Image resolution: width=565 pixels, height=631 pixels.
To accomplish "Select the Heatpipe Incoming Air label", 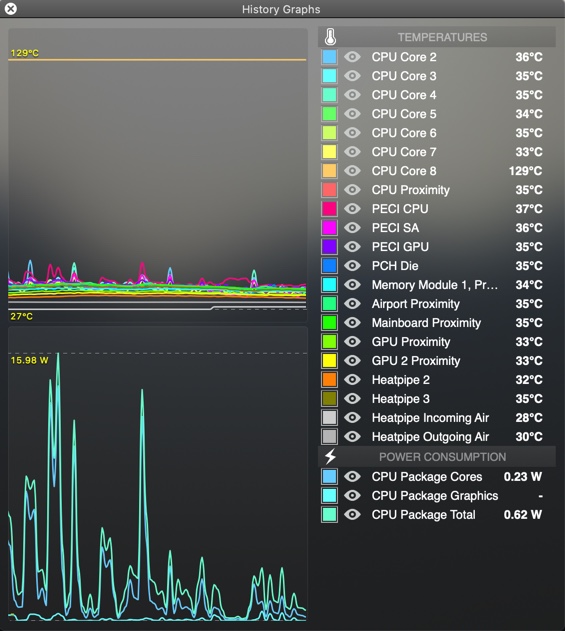I will coord(430,418).
